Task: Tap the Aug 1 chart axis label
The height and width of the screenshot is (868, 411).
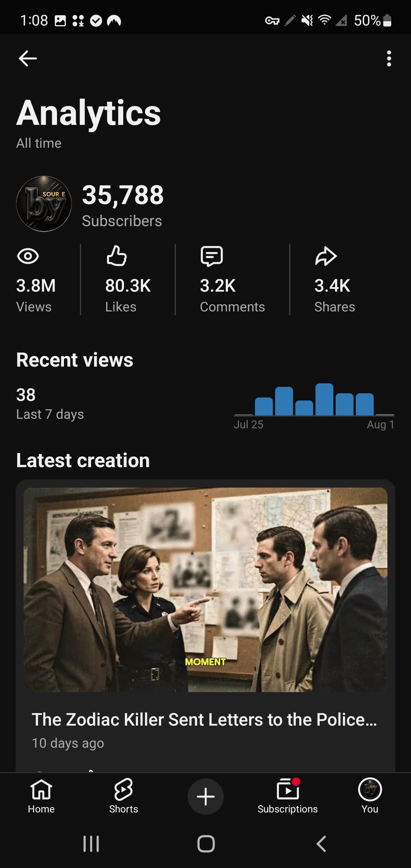Action: click(381, 424)
